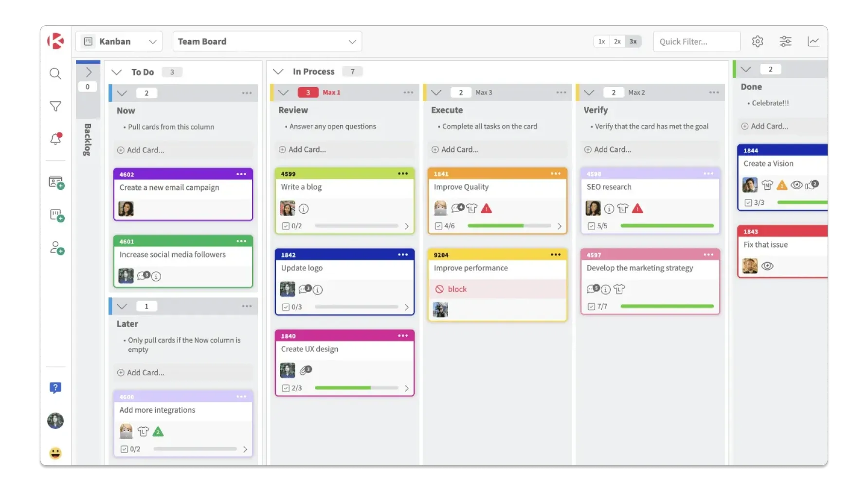Open the Team Board selector dropdown
Screen dimensions: 868x491
coord(267,41)
